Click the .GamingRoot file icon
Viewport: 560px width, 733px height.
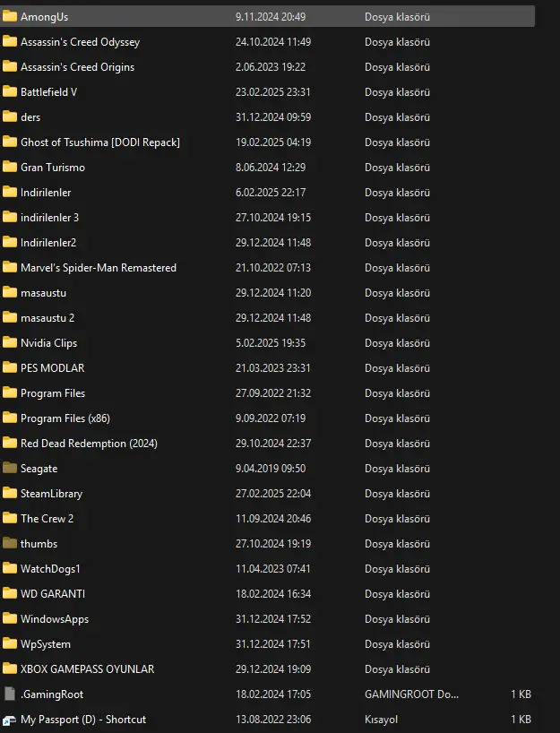pos(10,694)
